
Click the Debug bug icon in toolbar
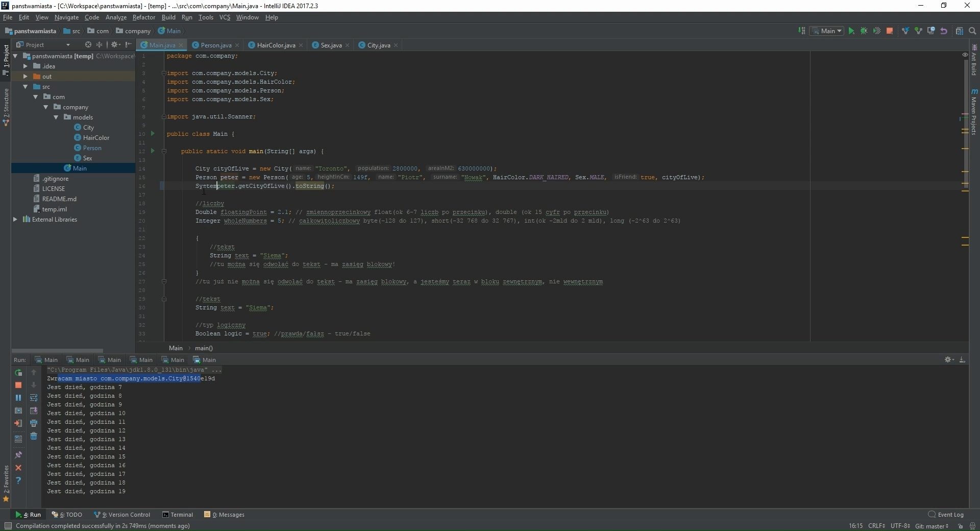point(864,31)
